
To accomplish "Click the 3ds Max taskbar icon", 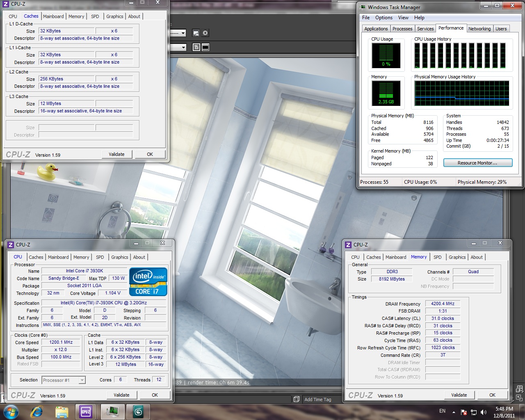I will tap(138, 411).
